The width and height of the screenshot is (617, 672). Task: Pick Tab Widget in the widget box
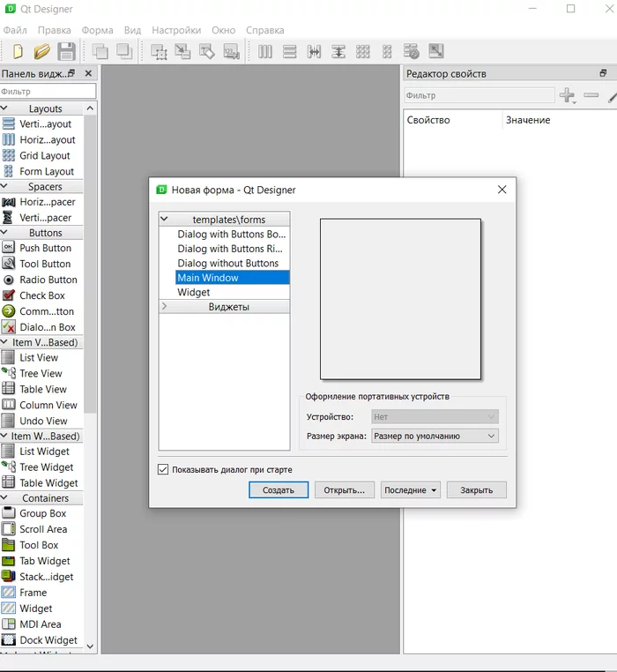pyautogui.click(x=41, y=561)
